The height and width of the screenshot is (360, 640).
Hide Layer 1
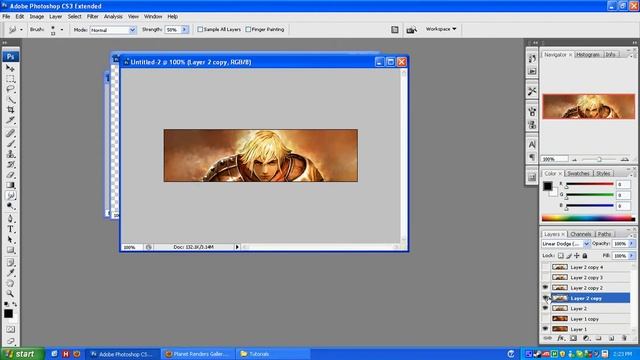545,329
